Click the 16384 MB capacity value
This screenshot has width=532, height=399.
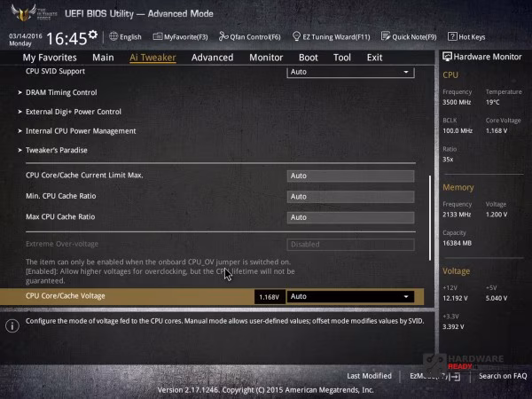pos(457,243)
